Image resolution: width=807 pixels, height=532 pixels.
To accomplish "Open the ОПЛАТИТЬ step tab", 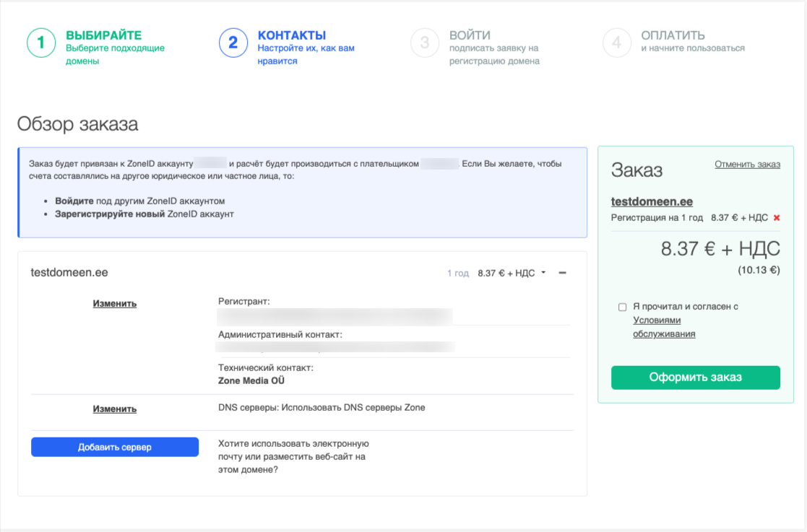I will [x=673, y=35].
